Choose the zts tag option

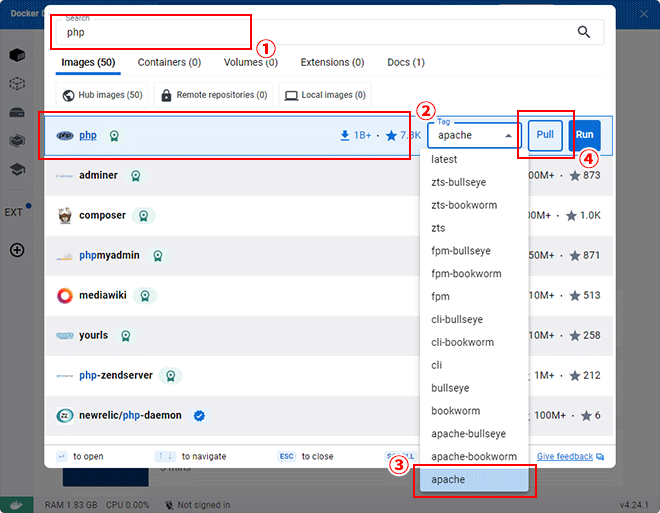click(474, 228)
